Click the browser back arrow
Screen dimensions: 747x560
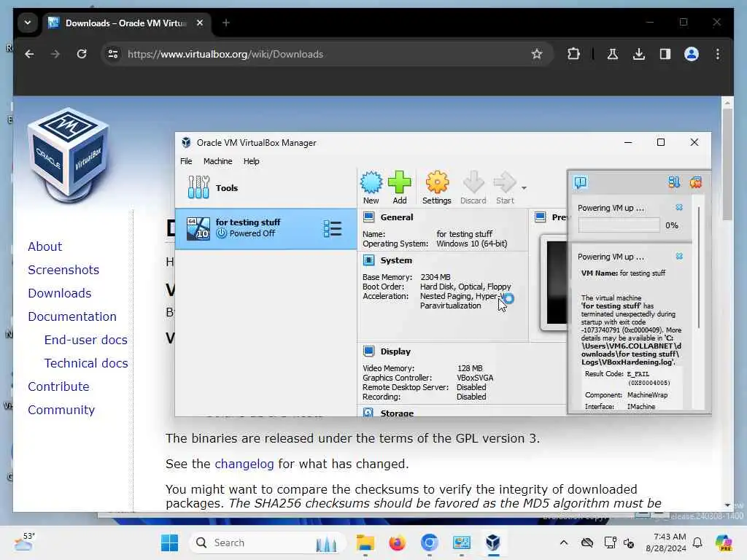(x=29, y=54)
